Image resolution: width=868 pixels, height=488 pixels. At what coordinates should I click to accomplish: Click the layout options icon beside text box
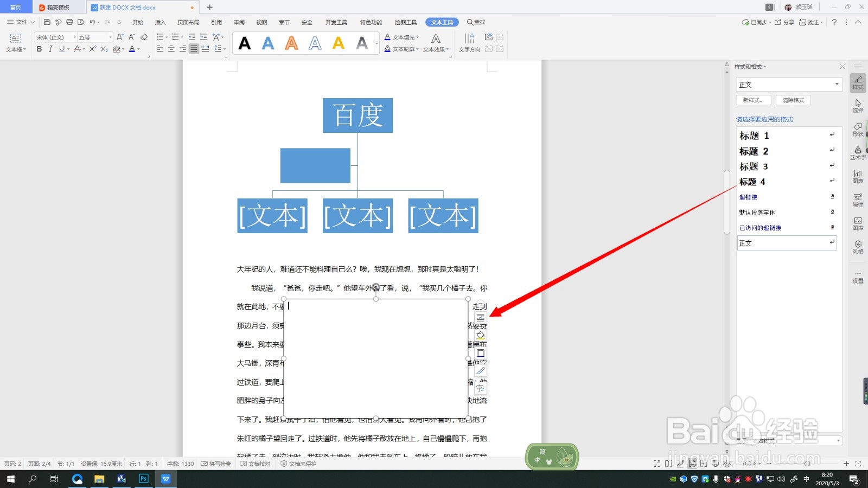481,318
